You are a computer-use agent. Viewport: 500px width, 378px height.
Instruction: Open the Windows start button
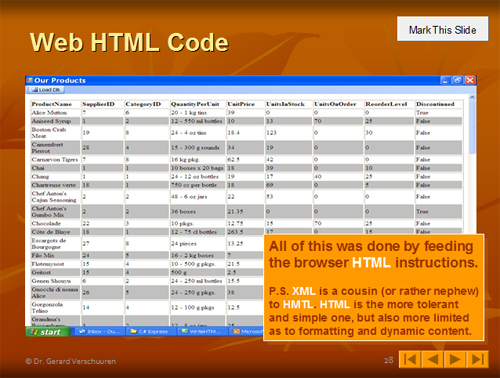tap(48, 332)
